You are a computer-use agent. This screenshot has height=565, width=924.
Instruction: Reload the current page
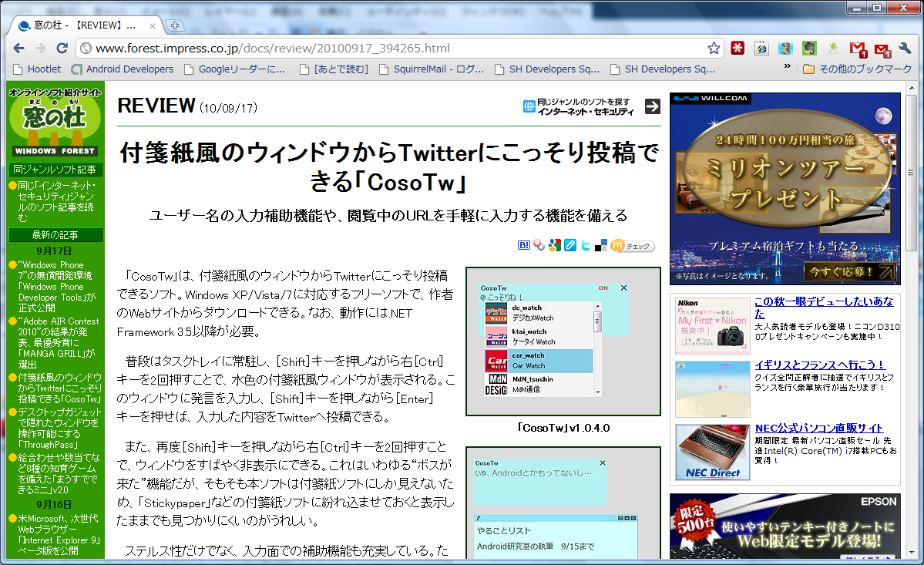tap(62, 49)
